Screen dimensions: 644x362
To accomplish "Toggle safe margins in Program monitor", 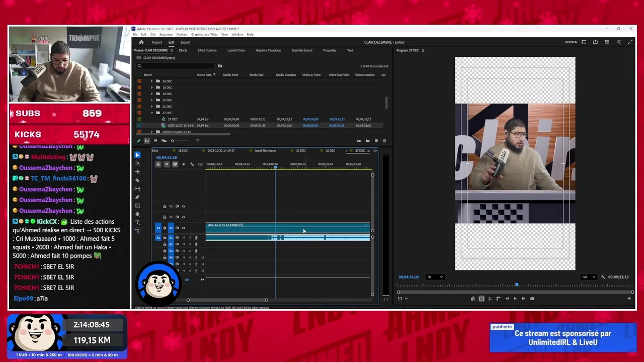I will (481, 299).
